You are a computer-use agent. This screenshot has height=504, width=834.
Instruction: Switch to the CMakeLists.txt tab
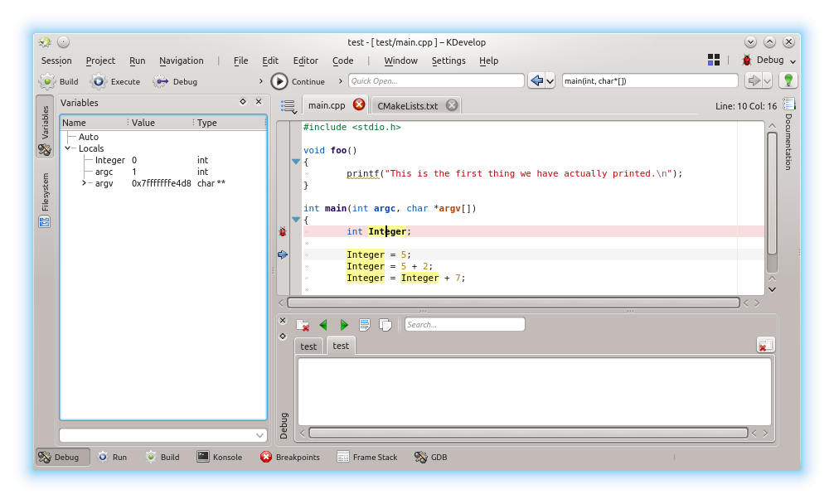click(407, 105)
